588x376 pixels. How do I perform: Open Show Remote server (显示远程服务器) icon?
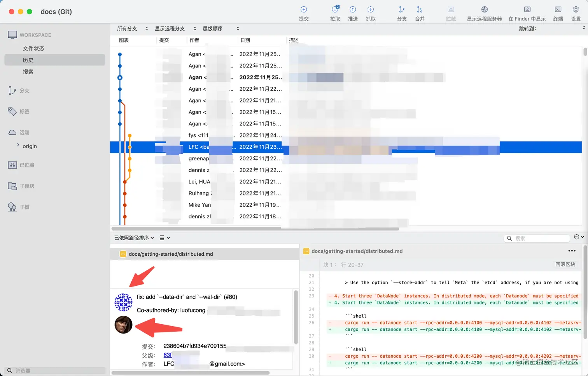484,9
